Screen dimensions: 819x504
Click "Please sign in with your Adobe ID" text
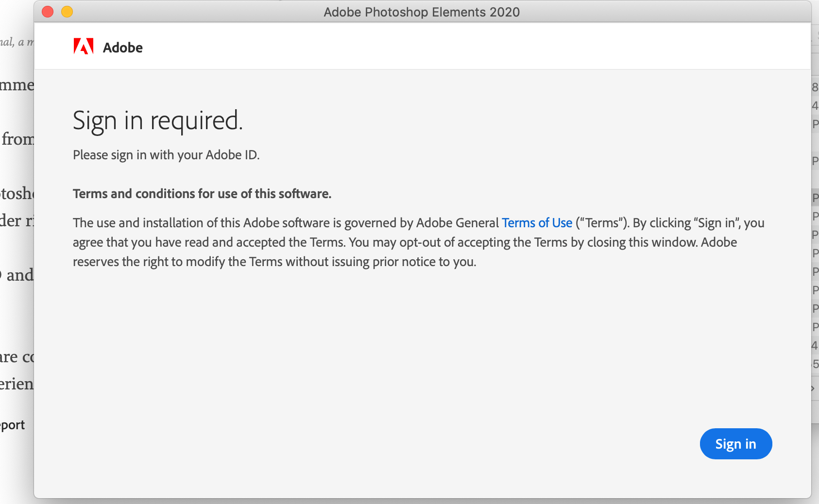[x=166, y=155]
